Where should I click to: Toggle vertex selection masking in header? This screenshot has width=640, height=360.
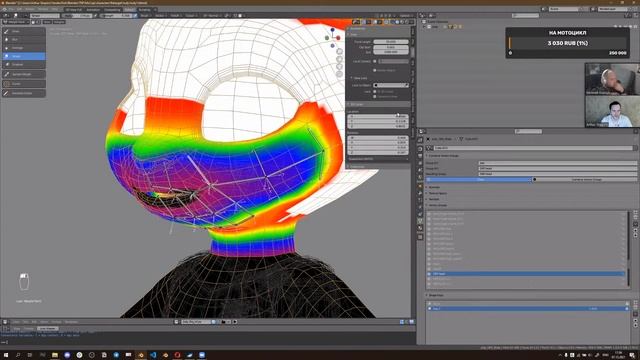pos(38,22)
